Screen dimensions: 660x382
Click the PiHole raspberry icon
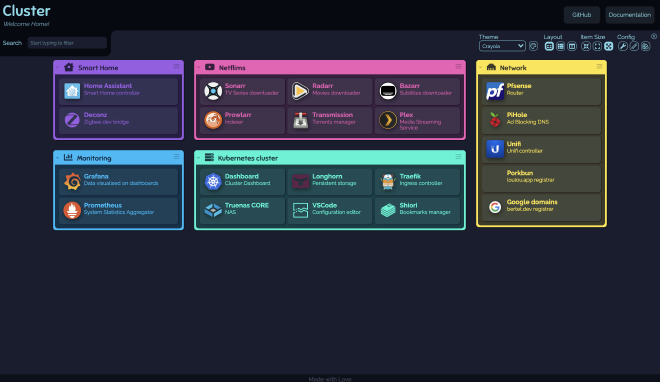495,120
